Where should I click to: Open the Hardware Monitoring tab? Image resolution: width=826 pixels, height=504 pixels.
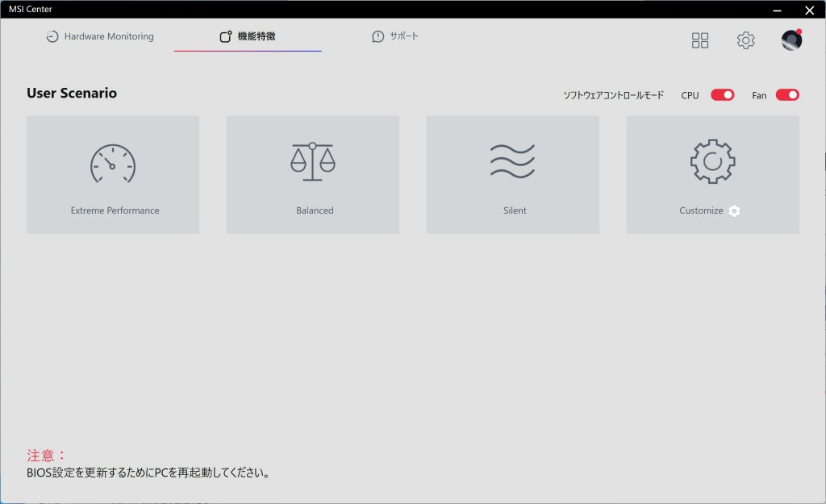100,36
